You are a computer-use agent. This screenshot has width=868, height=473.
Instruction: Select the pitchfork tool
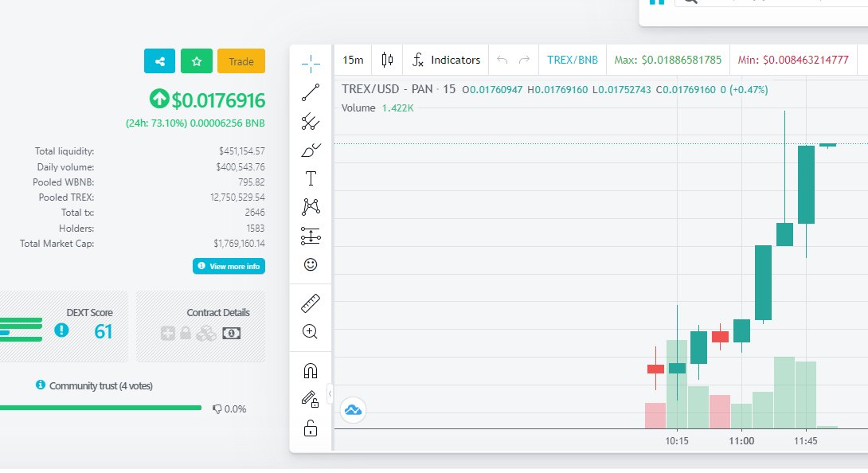click(x=311, y=121)
